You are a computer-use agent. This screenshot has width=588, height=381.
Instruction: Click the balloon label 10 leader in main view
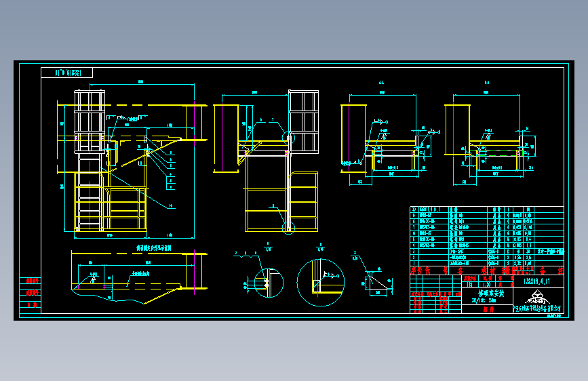(171, 206)
